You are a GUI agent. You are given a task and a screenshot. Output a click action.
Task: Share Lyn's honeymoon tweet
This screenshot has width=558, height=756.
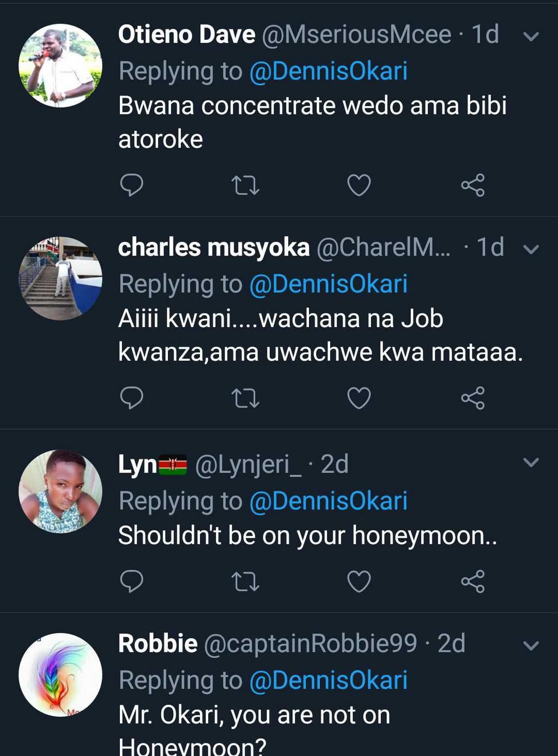point(472,582)
